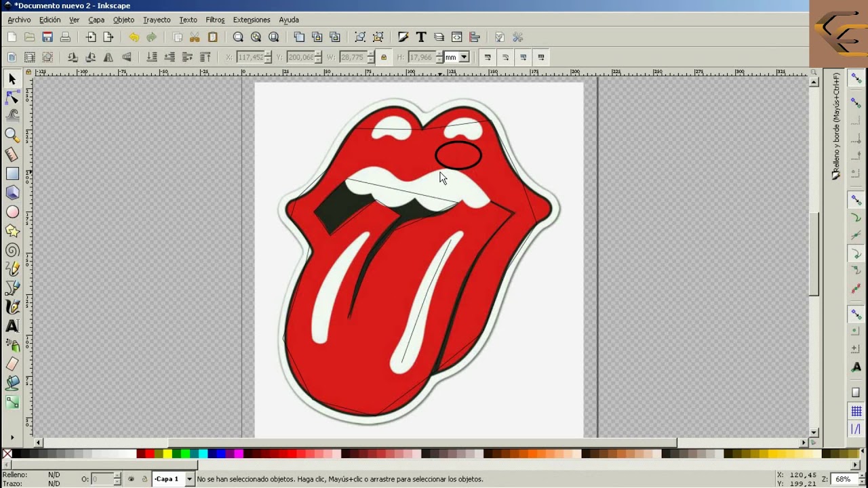The height and width of the screenshot is (488, 868).
Task: Open the Capa menu
Action: coord(96,20)
